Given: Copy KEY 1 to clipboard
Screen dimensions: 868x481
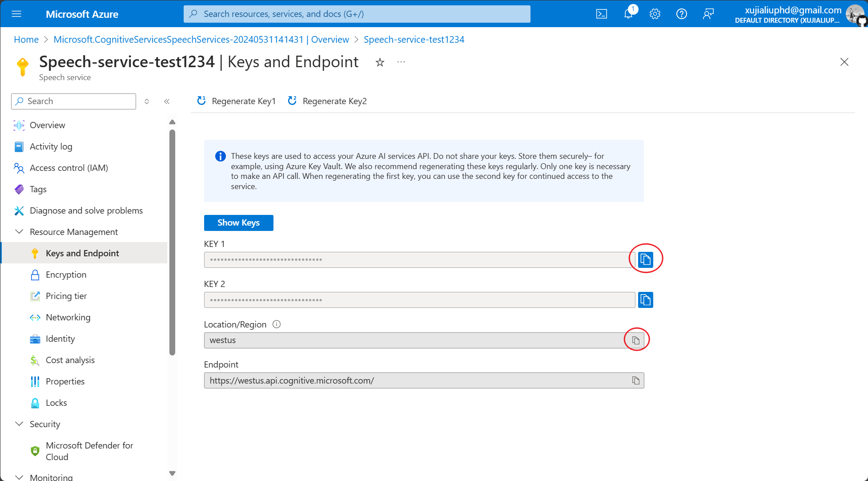Looking at the screenshot, I should (x=645, y=259).
